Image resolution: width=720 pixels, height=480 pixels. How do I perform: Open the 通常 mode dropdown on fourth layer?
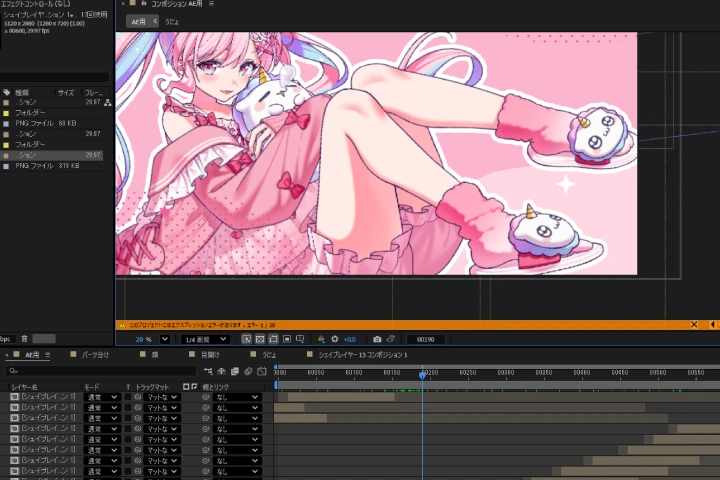coord(102,429)
